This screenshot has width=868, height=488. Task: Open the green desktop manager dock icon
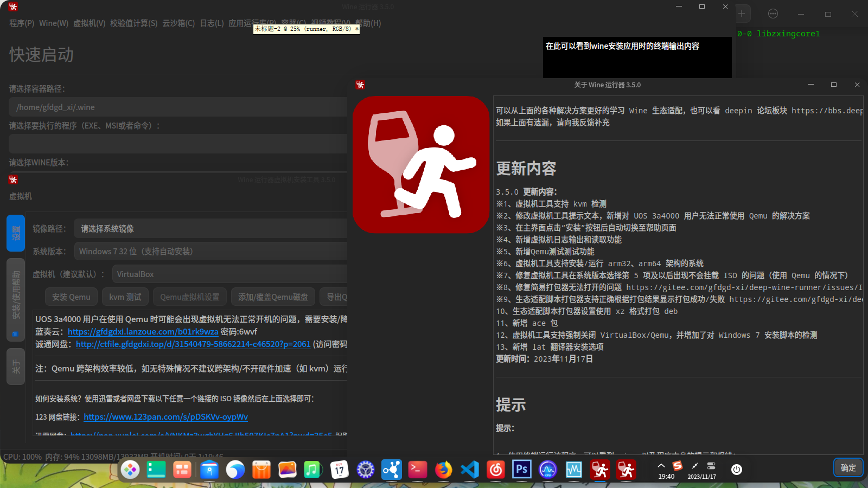click(156, 470)
